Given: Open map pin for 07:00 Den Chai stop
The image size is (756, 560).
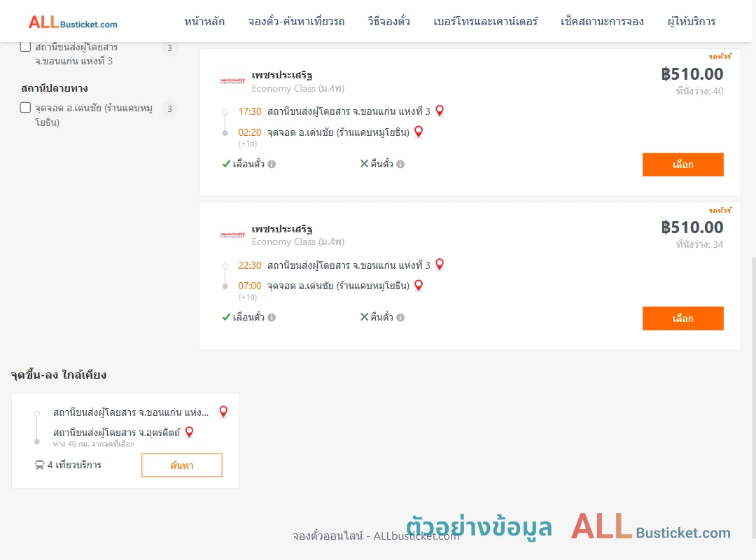Looking at the screenshot, I should (419, 286).
